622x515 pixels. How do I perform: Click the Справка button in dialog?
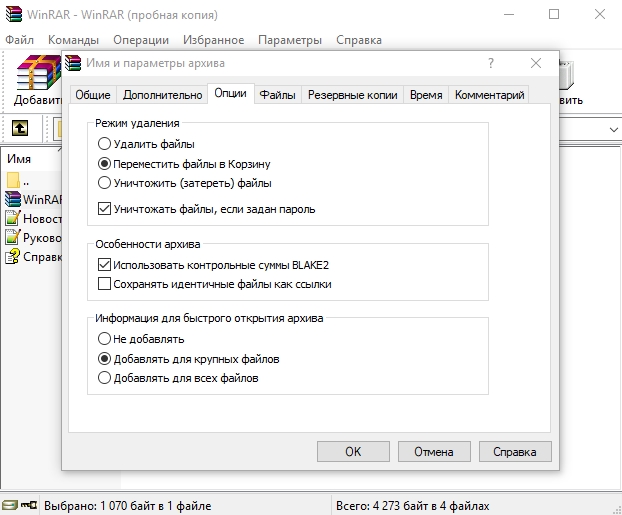coord(515,452)
